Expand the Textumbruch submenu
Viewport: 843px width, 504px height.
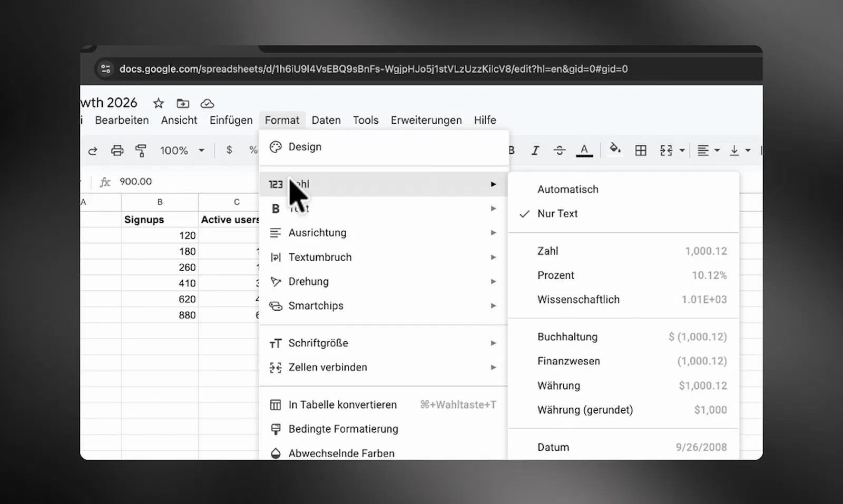point(384,257)
